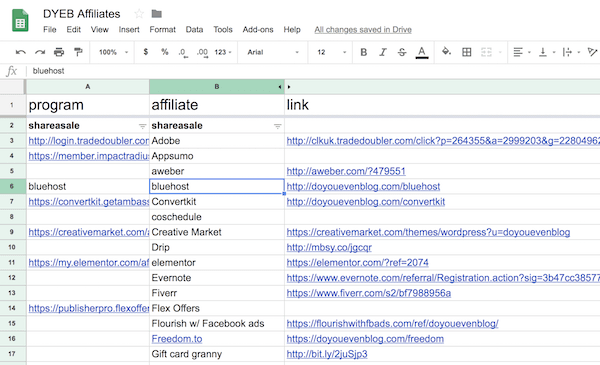Image resolution: width=600 pixels, height=365 pixels.
Task: Open doyouevenblog.com/bluehost link
Action: [x=363, y=186]
